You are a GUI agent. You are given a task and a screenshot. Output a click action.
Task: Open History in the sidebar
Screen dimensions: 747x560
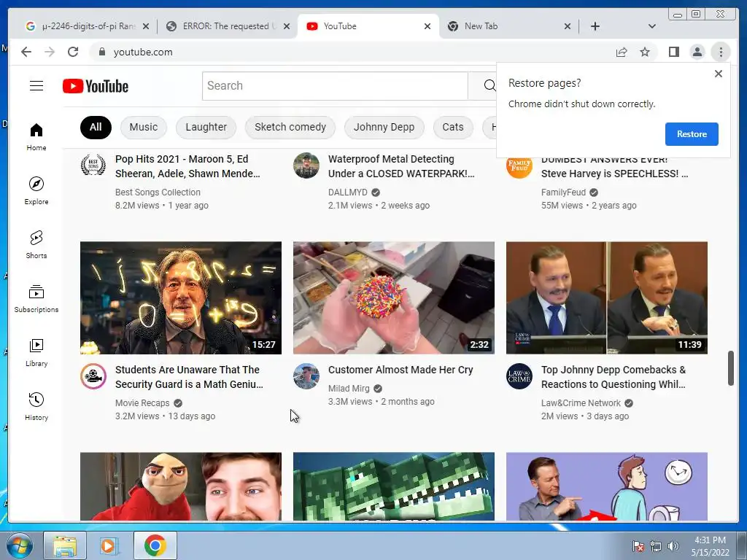[36, 405]
